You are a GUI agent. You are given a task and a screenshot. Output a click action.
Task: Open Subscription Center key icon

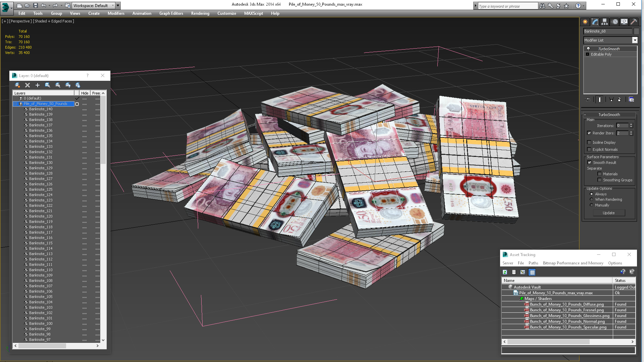(550, 6)
